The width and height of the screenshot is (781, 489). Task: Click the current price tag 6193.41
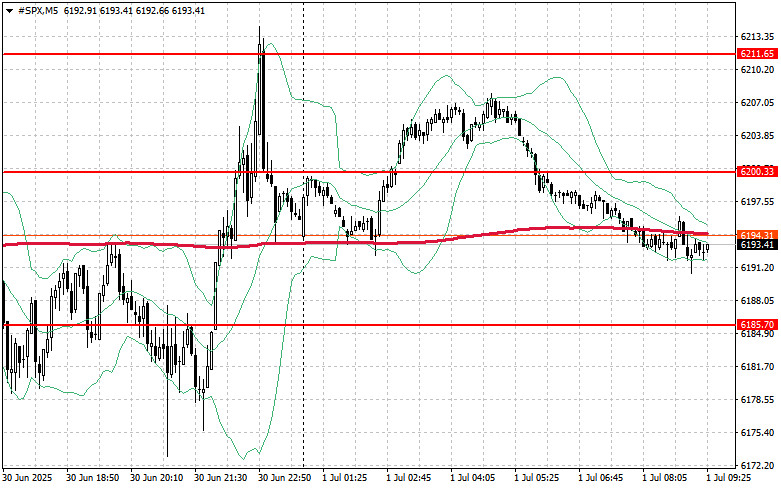click(754, 244)
